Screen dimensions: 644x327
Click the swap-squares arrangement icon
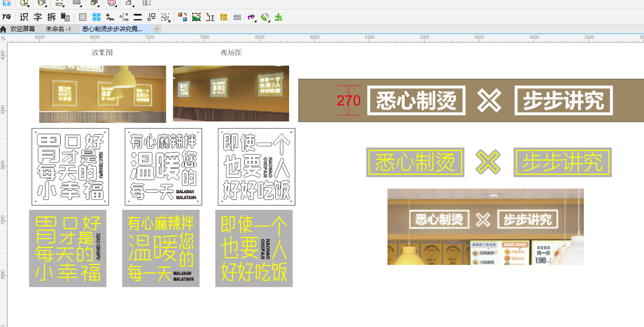tap(151, 17)
